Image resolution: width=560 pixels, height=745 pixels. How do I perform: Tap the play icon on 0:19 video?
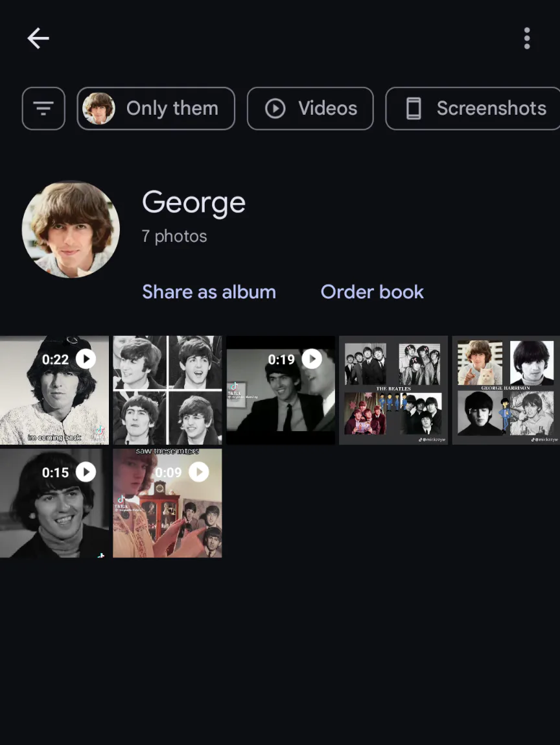312,359
